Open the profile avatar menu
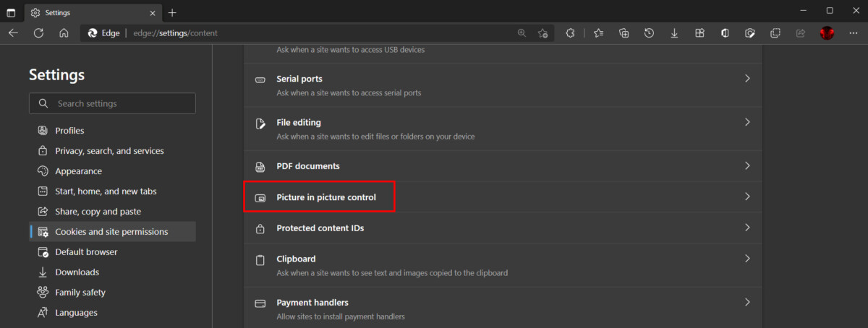 [827, 33]
